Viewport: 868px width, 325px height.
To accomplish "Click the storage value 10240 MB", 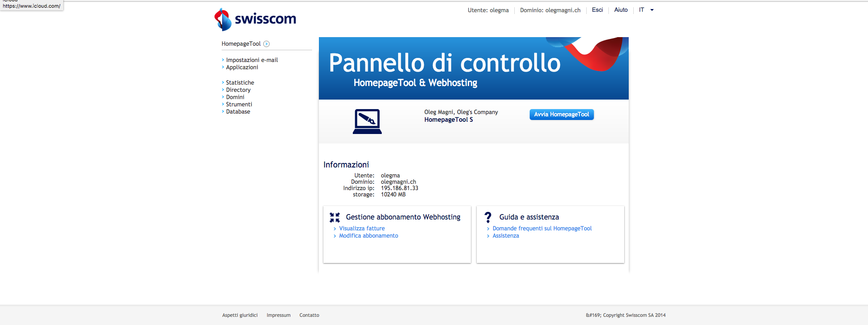I will [x=393, y=195].
